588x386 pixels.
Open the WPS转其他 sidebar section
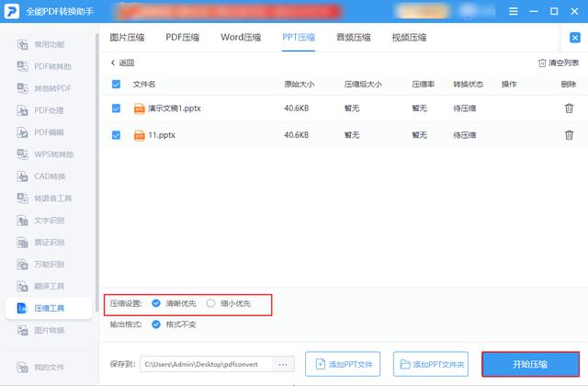point(45,154)
